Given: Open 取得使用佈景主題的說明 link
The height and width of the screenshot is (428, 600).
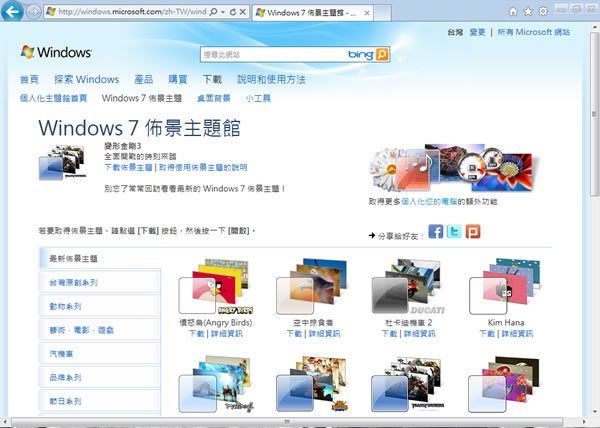Looking at the screenshot, I should (x=203, y=168).
